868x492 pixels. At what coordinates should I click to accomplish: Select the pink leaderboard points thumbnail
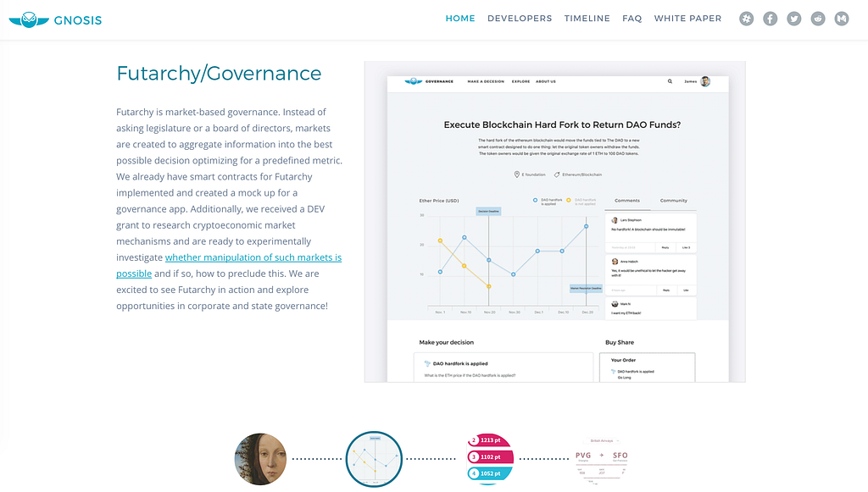coord(489,459)
